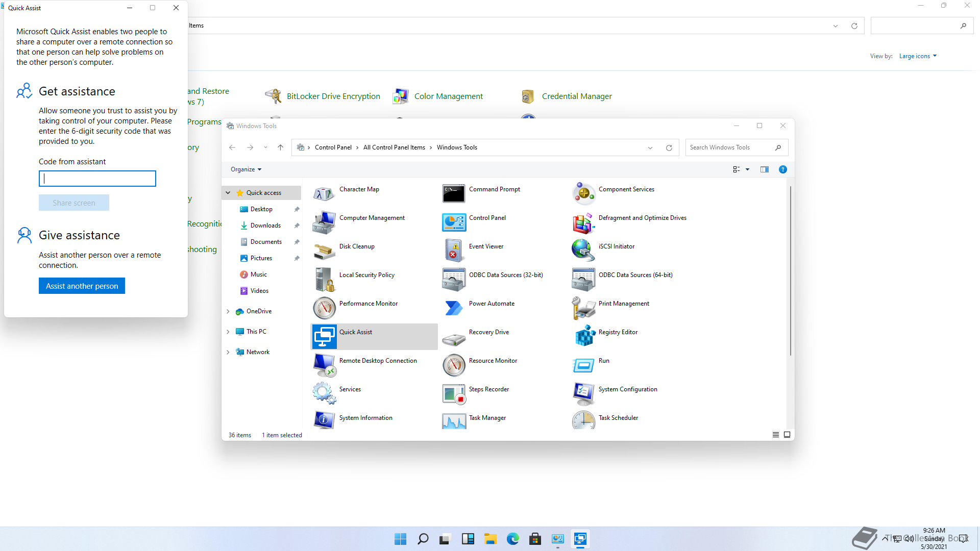The width and height of the screenshot is (980, 551).
Task: Select Music in navigation pane
Action: [x=259, y=274]
